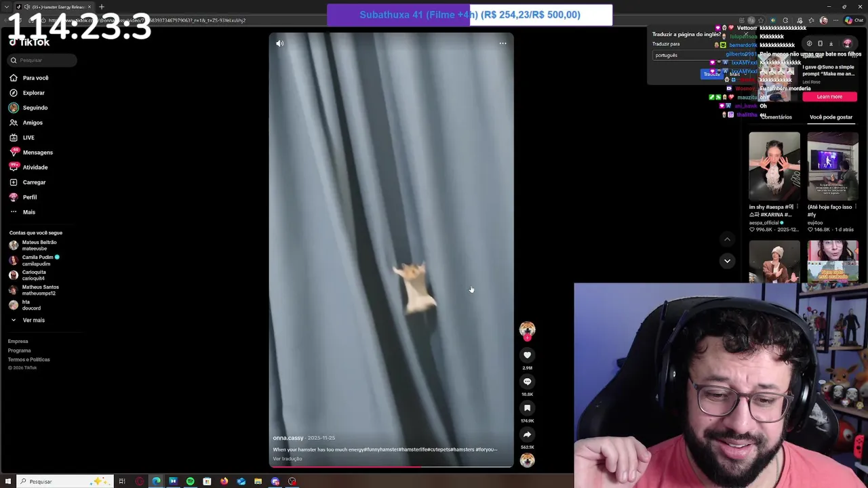Viewport: 868px width, 488px height.
Task: Open followed account Camila Pudim
Action: (x=34, y=260)
